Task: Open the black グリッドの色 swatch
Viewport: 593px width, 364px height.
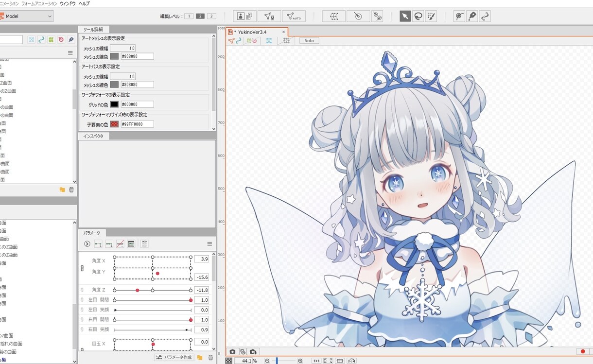Action: (x=114, y=104)
